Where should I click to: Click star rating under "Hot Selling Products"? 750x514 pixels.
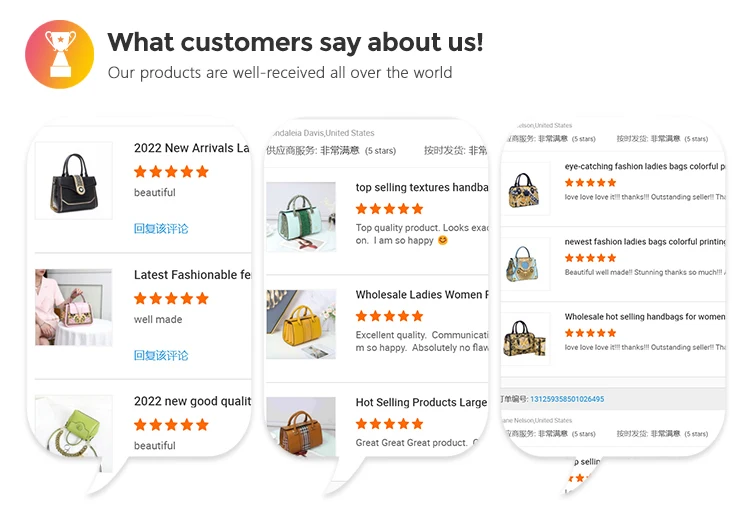click(389, 424)
